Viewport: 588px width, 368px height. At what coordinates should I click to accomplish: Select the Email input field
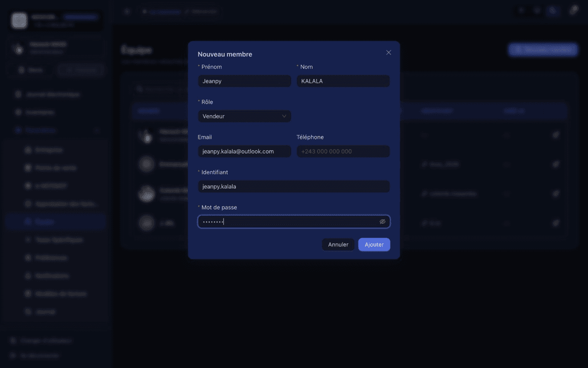(245, 151)
